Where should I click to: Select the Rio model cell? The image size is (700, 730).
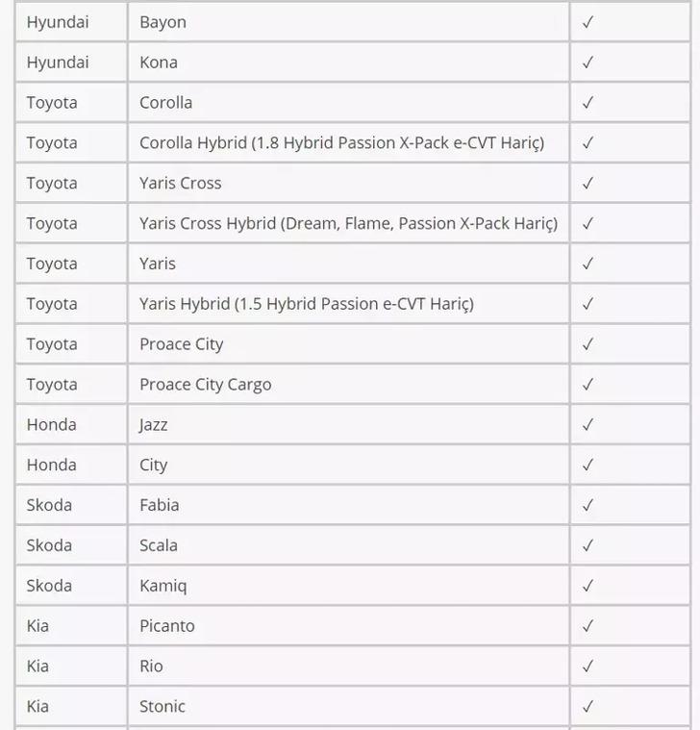[152, 666]
